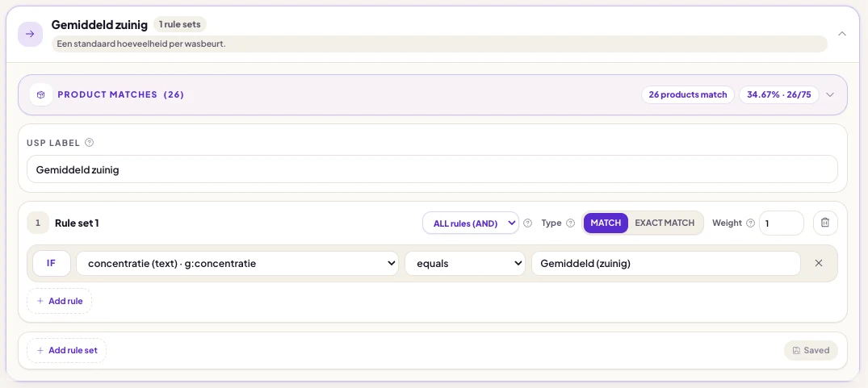Click the 26 products match badge
Image resolution: width=868 pixels, height=388 pixels.
(687, 94)
